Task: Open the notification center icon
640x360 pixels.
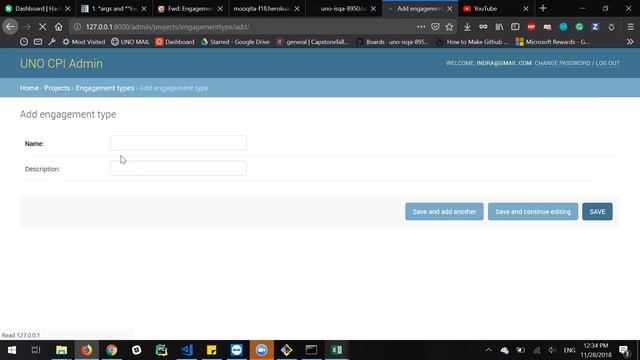Action: coord(624,350)
